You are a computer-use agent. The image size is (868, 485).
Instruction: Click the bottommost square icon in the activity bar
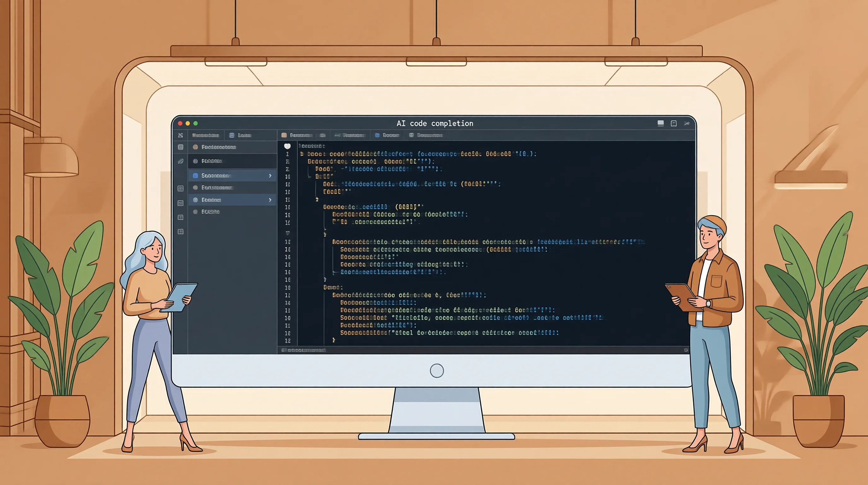click(x=181, y=232)
